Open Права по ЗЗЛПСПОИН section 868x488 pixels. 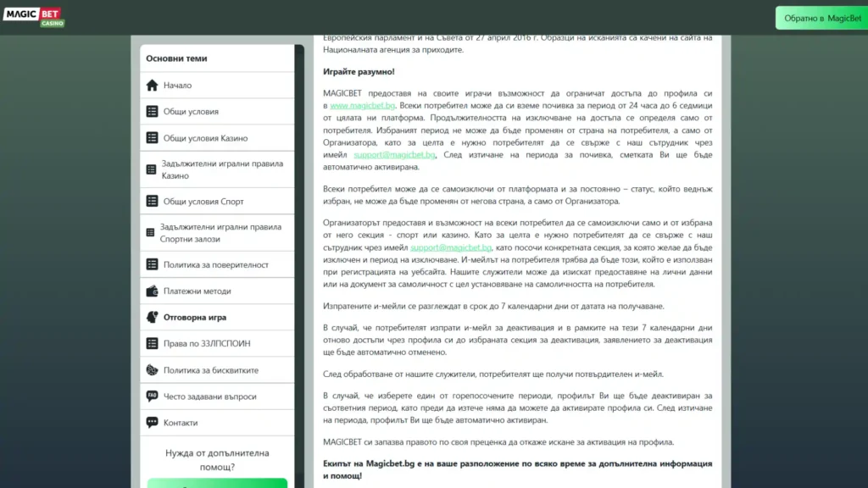[217, 344]
